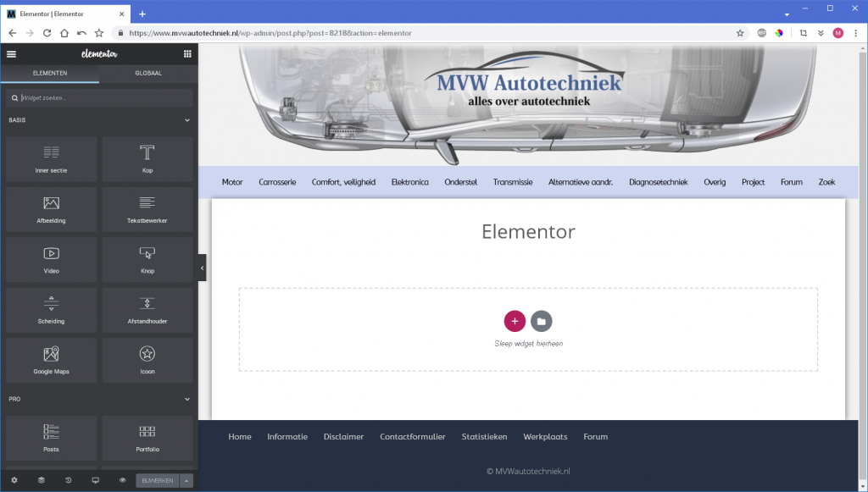Open the browser three-dot menu

(x=856, y=33)
